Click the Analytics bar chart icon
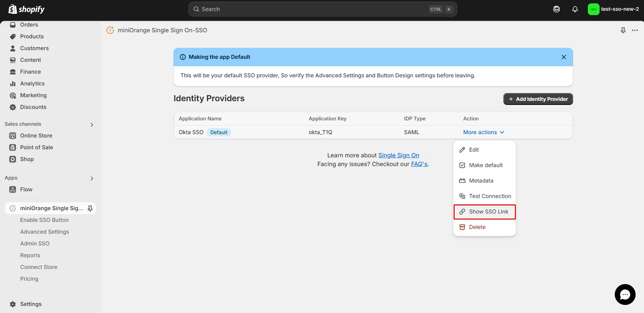 (13, 83)
